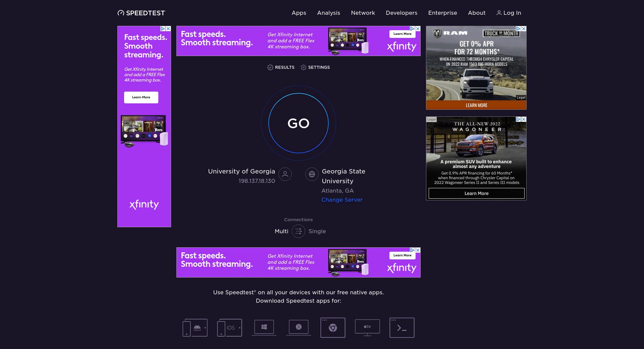The image size is (644, 349).
Task: Click the globe server icon
Action: pos(312,174)
